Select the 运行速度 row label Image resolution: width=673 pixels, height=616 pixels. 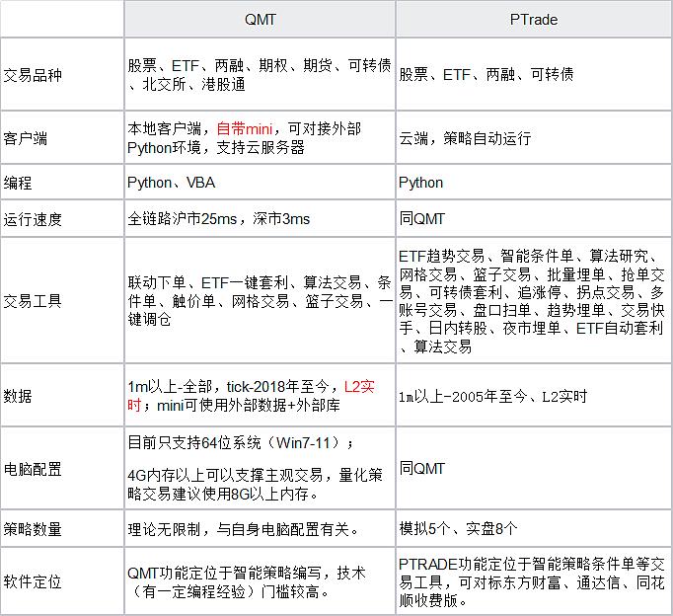tap(33, 219)
